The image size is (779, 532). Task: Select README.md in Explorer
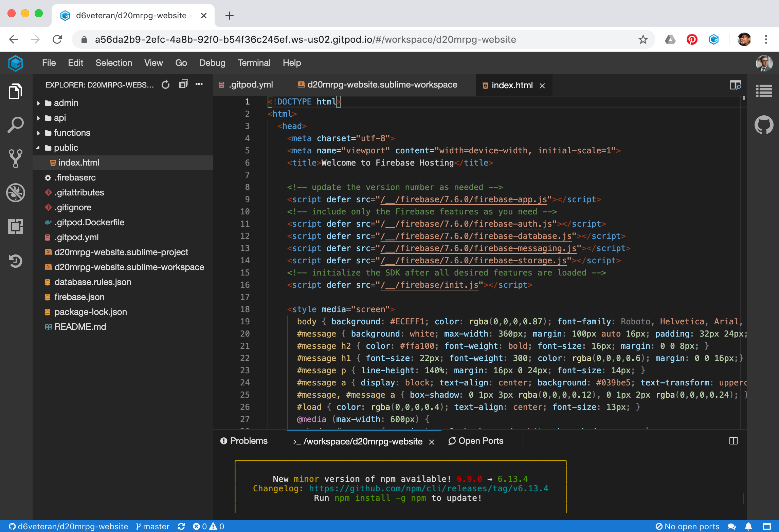123,327
